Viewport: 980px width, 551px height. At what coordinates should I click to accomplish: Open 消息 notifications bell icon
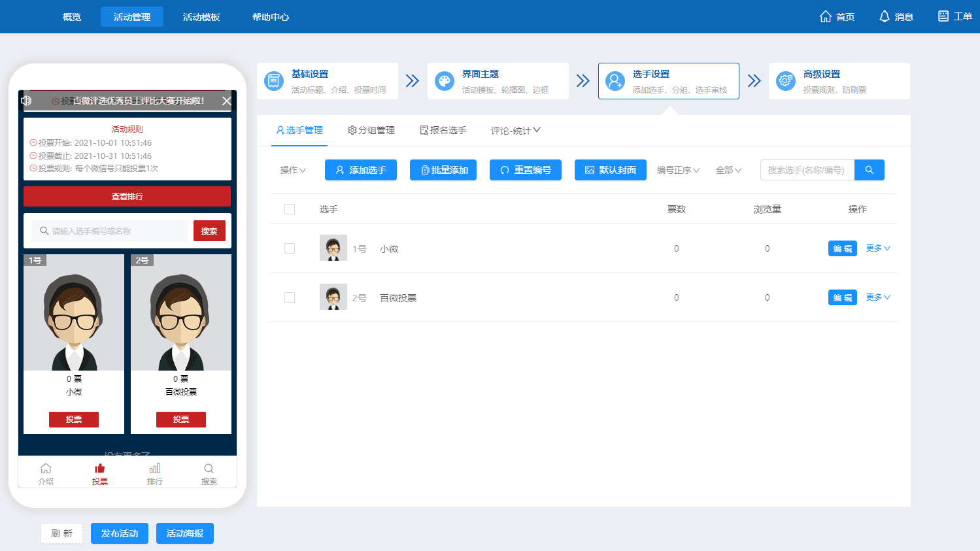885,16
